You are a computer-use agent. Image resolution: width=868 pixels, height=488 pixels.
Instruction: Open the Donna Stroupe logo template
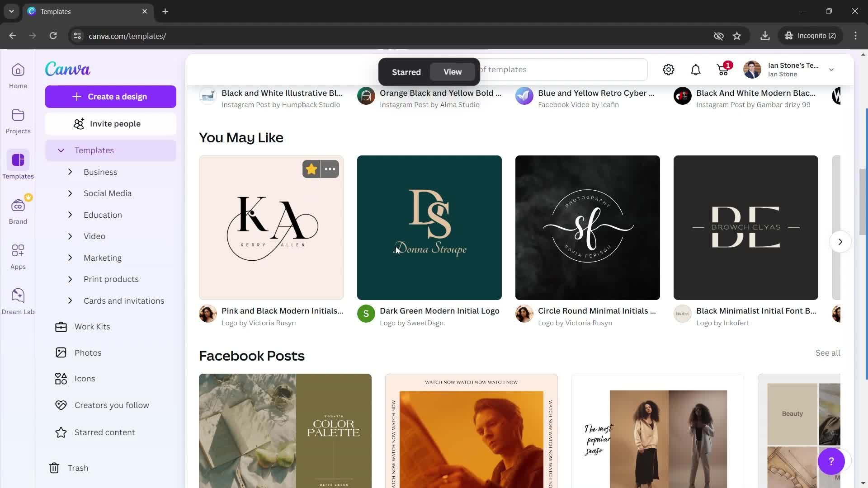click(x=429, y=228)
